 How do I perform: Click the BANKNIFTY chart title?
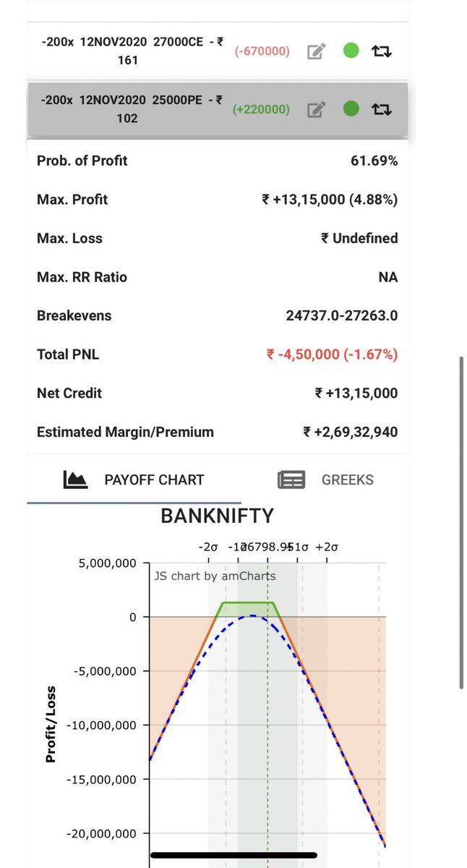pos(218,516)
